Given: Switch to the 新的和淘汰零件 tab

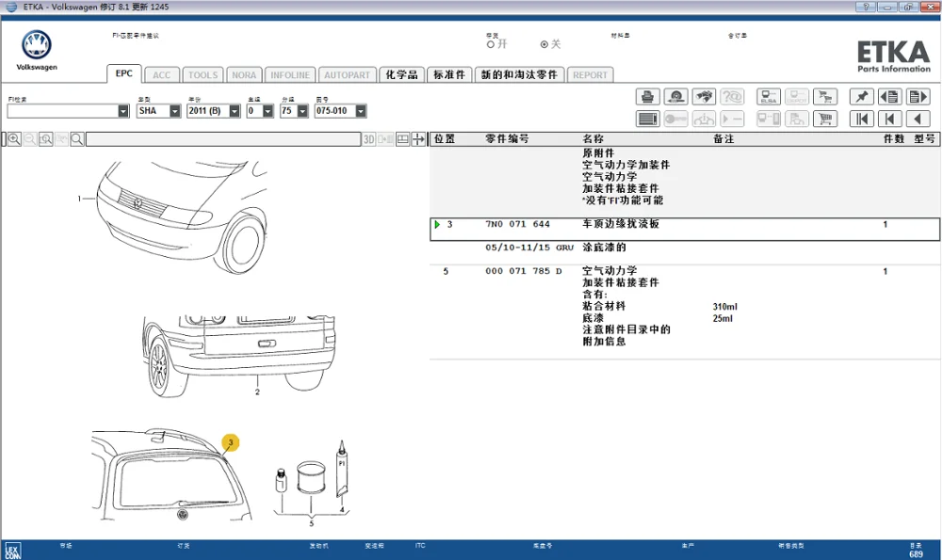Looking at the screenshot, I should click(x=520, y=74).
